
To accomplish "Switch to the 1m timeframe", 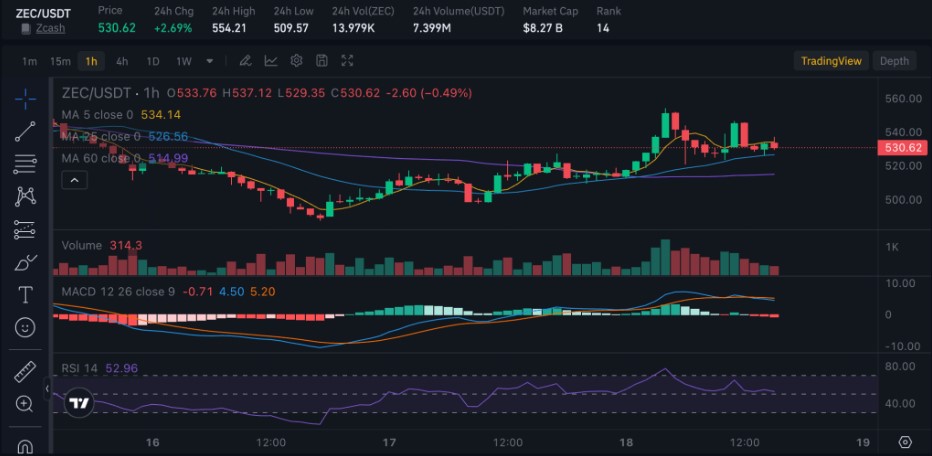I will coord(29,61).
